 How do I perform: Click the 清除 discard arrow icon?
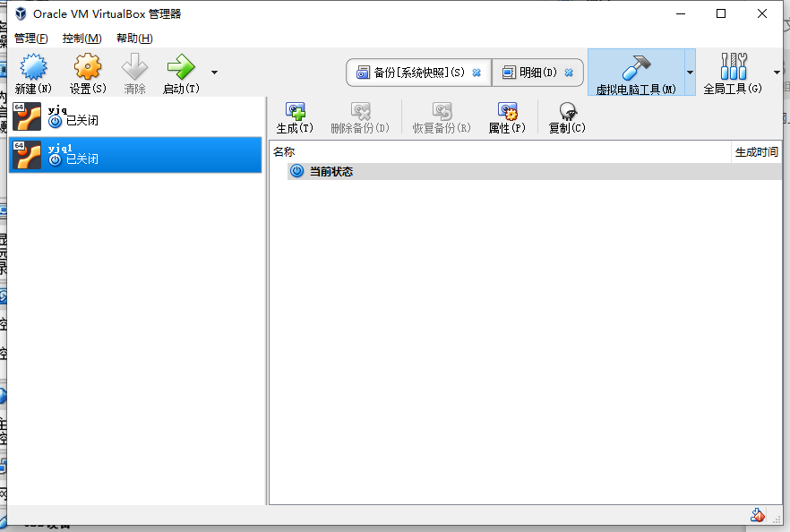(134, 67)
